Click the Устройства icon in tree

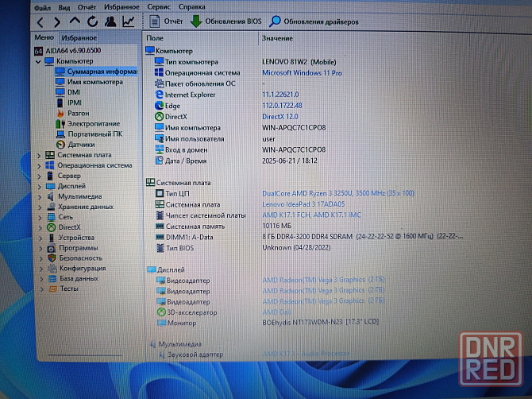tap(52, 238)
